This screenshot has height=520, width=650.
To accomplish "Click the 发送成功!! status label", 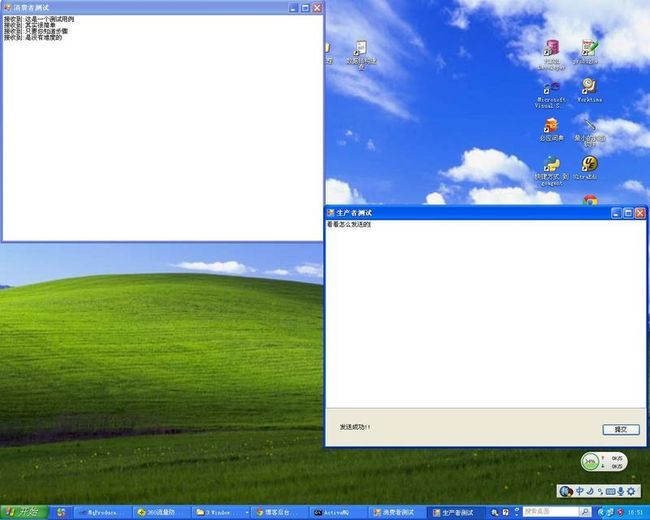I will [x=355, y=427].
